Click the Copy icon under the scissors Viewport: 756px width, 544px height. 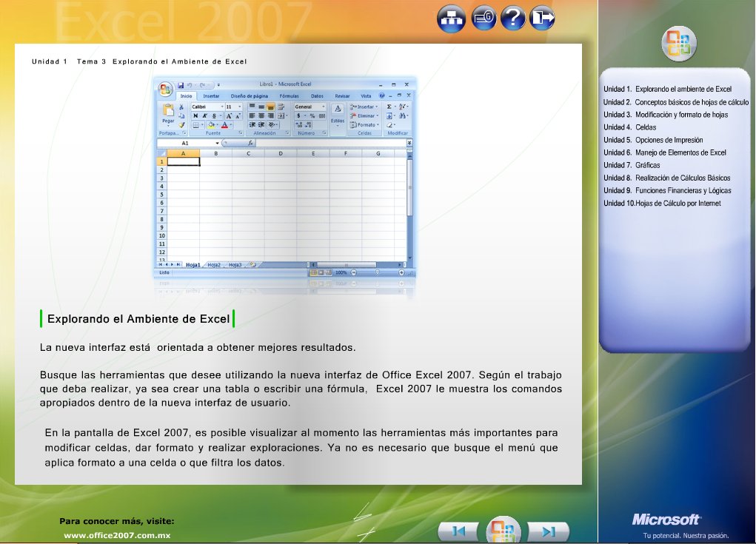[x=181, y=115]
